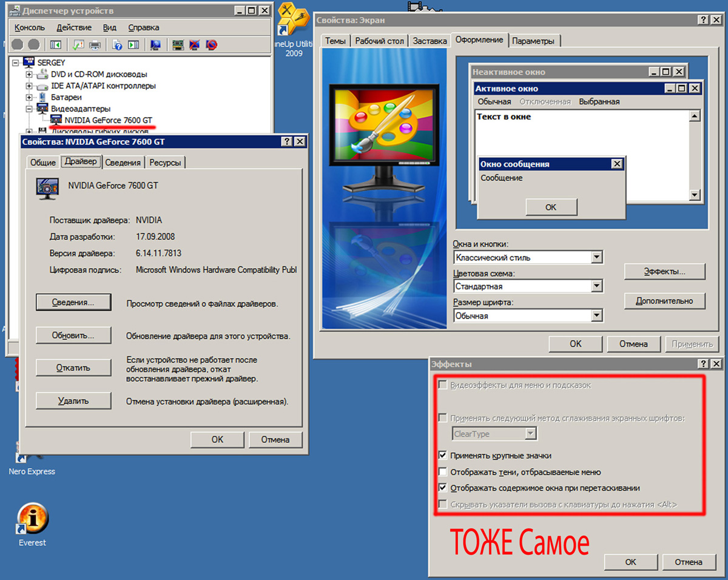This screenshot has width=728, height=580.
Task: Expand the Батареи tree node
Action: 29,97
